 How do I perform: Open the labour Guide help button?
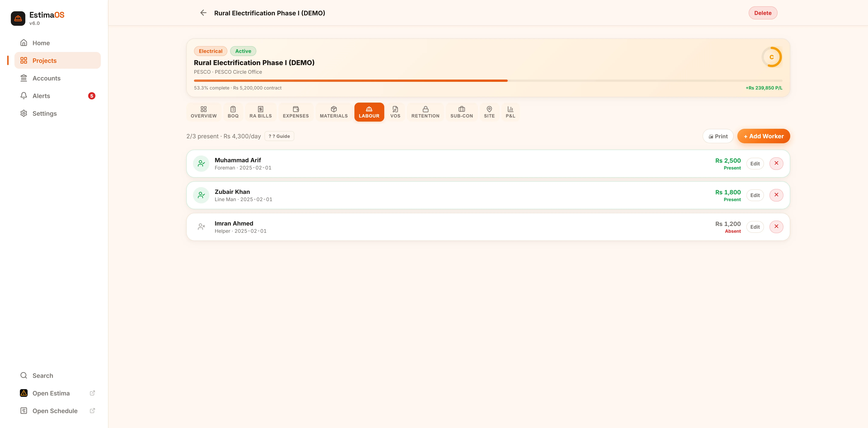coord(279,136)
